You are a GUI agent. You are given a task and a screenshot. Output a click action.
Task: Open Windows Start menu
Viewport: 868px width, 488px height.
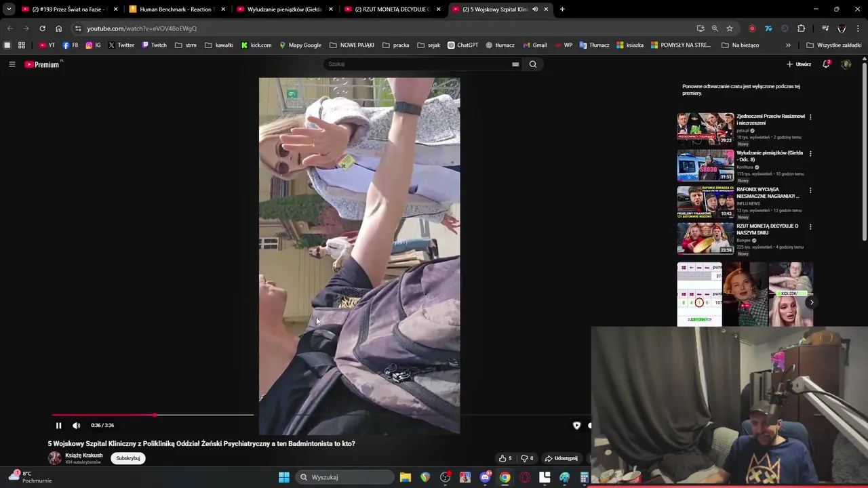click(x=284, y=477)
